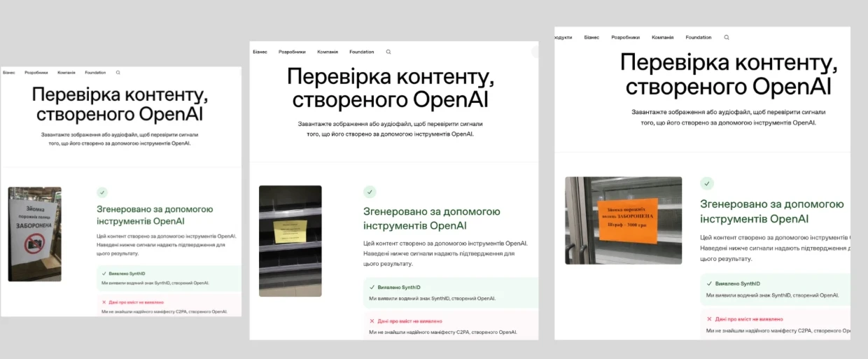Click green check circle in orange-sign screenshot
The image size is (868, 359).
tap(707, 183)
